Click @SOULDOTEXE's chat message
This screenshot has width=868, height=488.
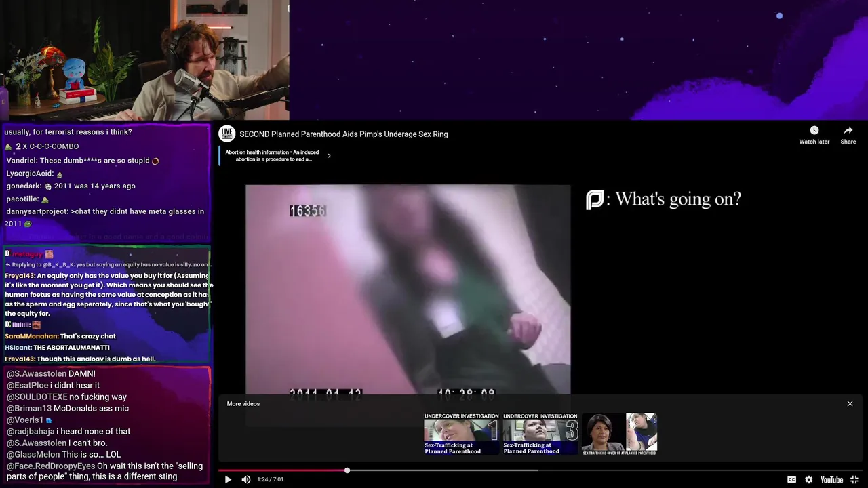(x=66, y=396)
